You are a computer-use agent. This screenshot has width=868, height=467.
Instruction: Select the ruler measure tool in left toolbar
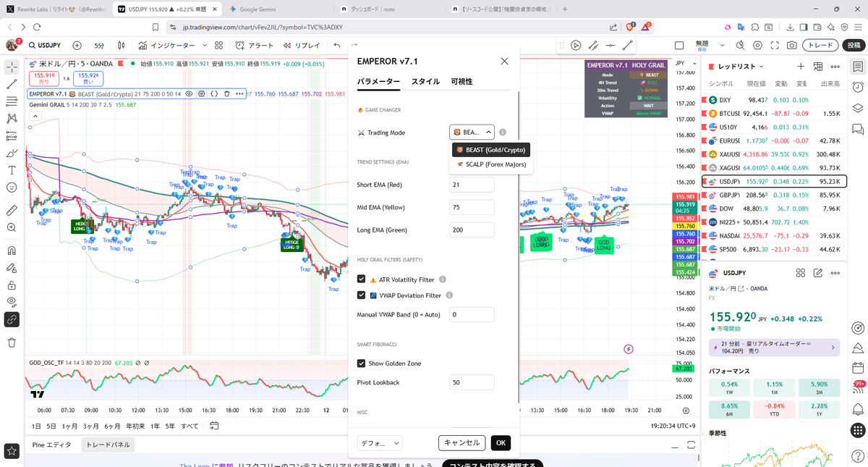[12, 211]
